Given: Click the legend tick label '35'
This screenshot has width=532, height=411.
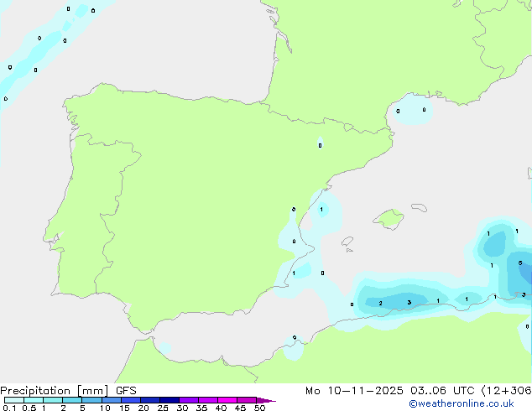Looking at the screenshot, I should pyautogui.click(x=201, y=408).
